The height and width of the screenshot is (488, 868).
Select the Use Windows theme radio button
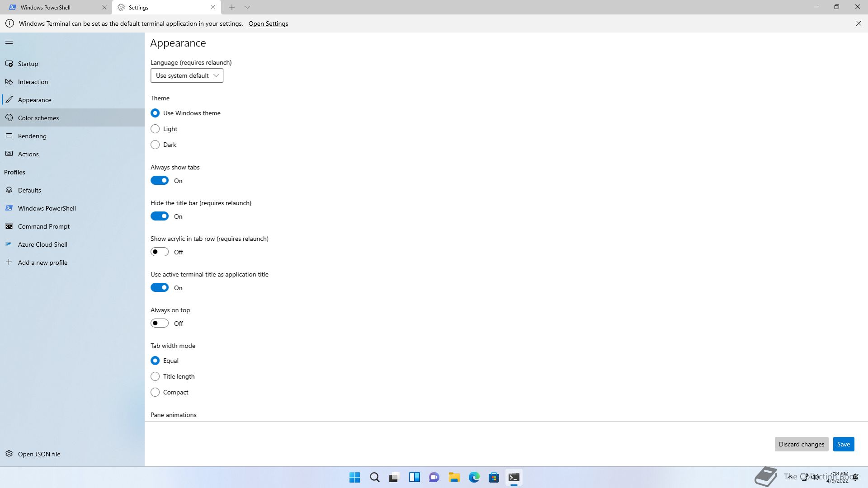155,113
